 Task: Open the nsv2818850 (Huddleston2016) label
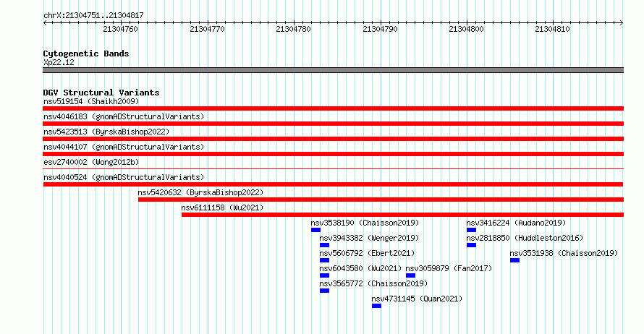point(525,238)
